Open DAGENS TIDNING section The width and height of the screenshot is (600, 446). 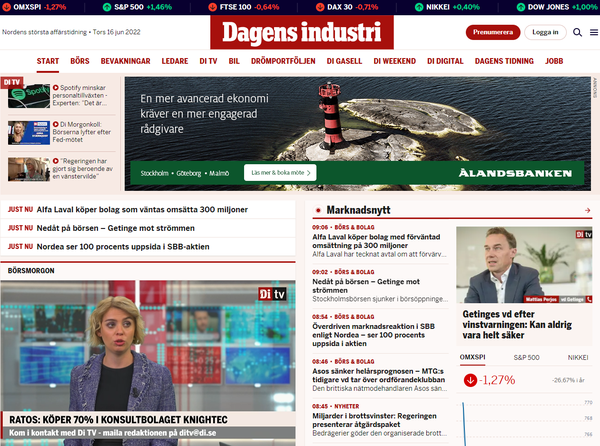504,61
